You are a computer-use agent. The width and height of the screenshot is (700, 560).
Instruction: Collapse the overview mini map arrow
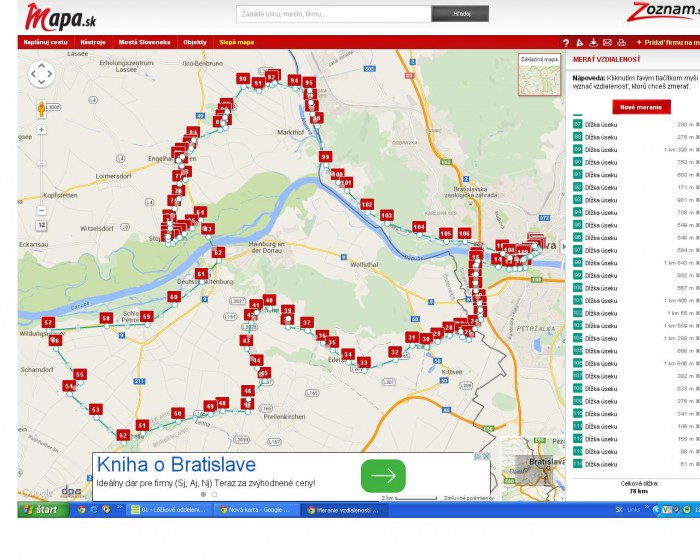(x=562, y=497)
